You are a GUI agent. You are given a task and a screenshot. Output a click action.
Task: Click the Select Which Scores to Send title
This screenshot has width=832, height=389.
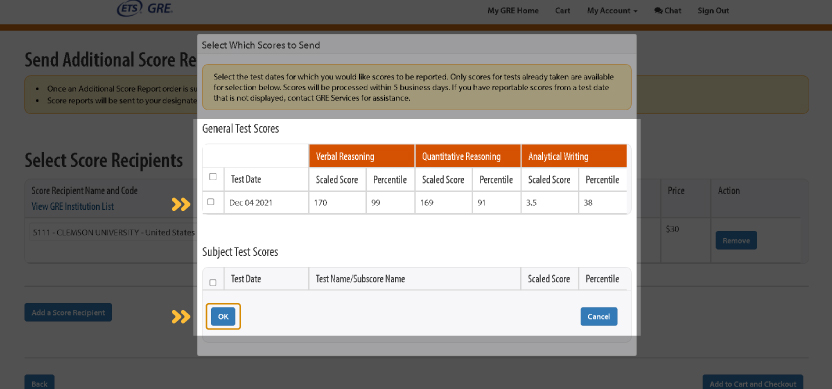(261, 45)
